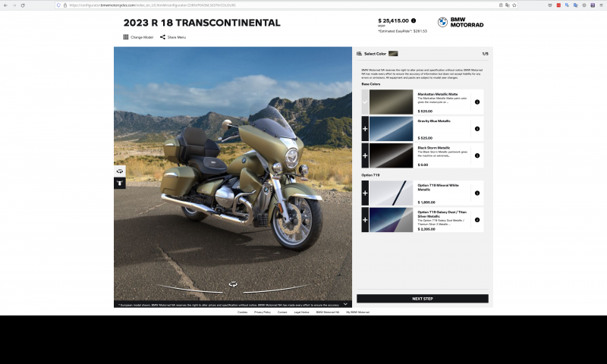Screen dimensions: 607x364
Task: Bookmark this page with the star icon
Action: (514, 5)
